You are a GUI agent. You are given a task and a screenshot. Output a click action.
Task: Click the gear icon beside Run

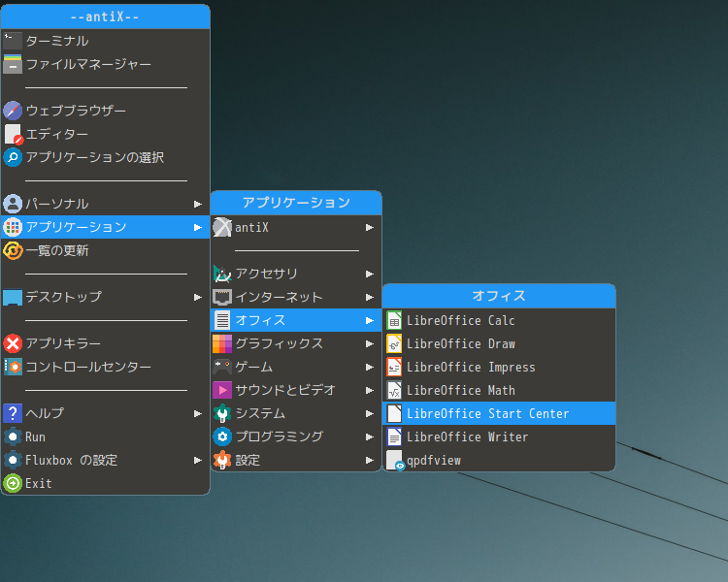pos(13,436)
